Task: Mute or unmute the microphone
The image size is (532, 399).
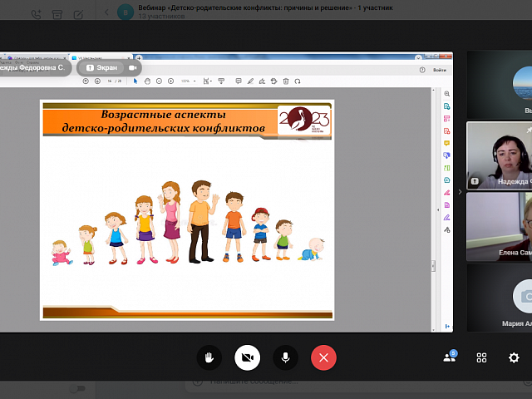Action: (285, 357)
